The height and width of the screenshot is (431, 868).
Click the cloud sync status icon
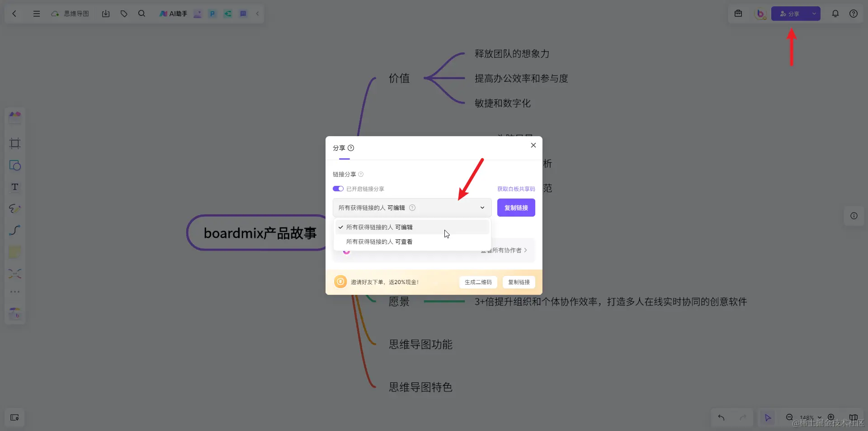tap(55, 14)
